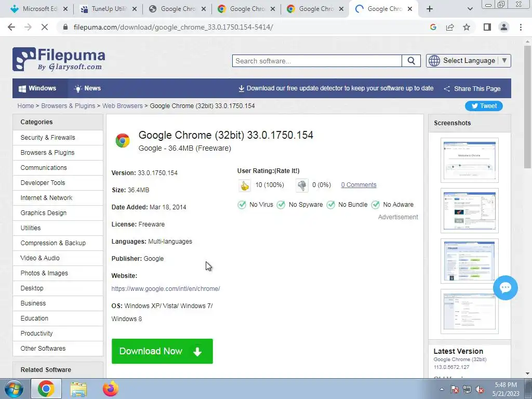Open the profile avatar menu
Screen dimensions: 532x399
click(504, 27)
